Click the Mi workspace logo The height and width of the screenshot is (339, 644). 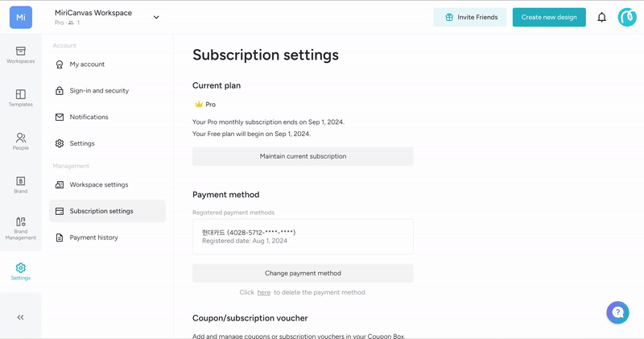click(21, 17)
